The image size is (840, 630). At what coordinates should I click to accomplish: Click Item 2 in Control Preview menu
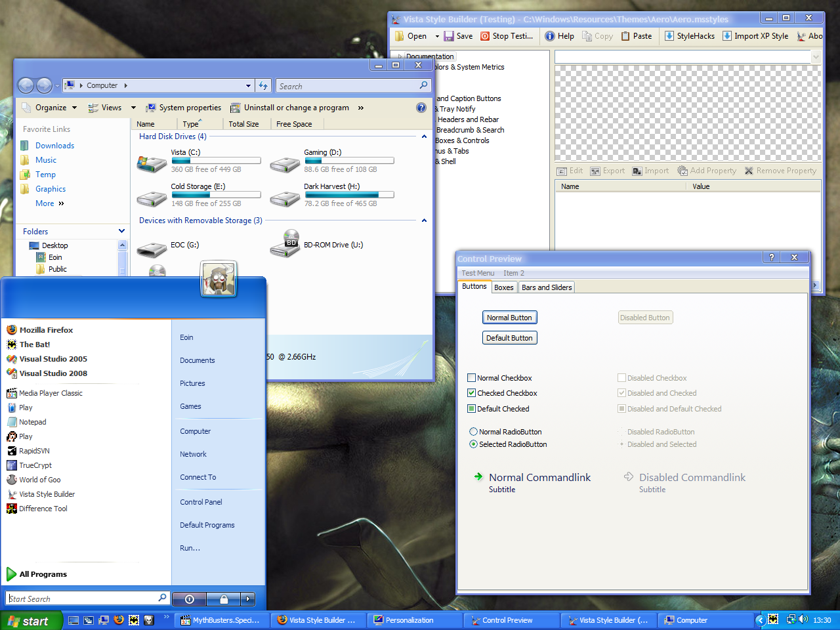coord(514,273)
